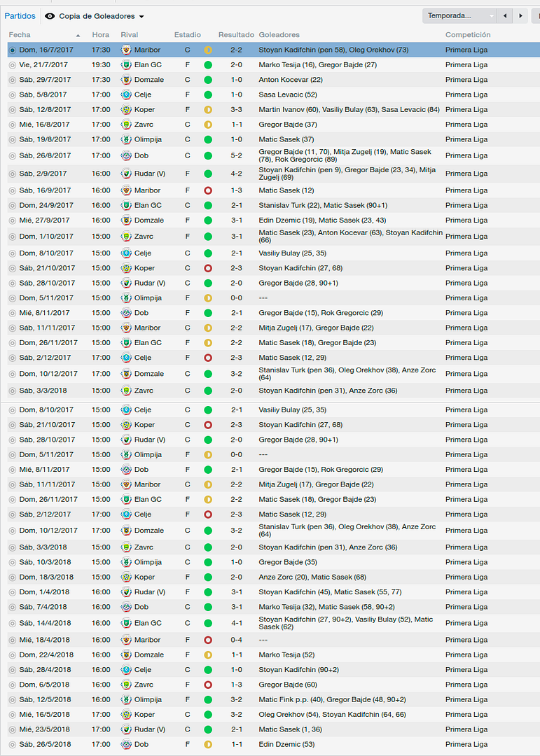Screen dimensions: 540x756
Task: Click Rudar (V) badge on 2/9/2017 row
Action: 126,174
